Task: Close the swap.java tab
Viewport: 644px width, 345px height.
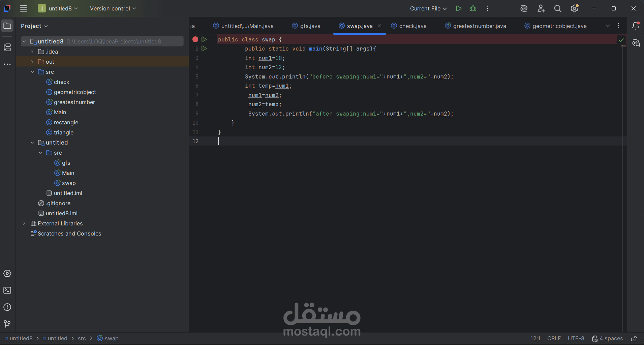Action: [x=379, y=26]
